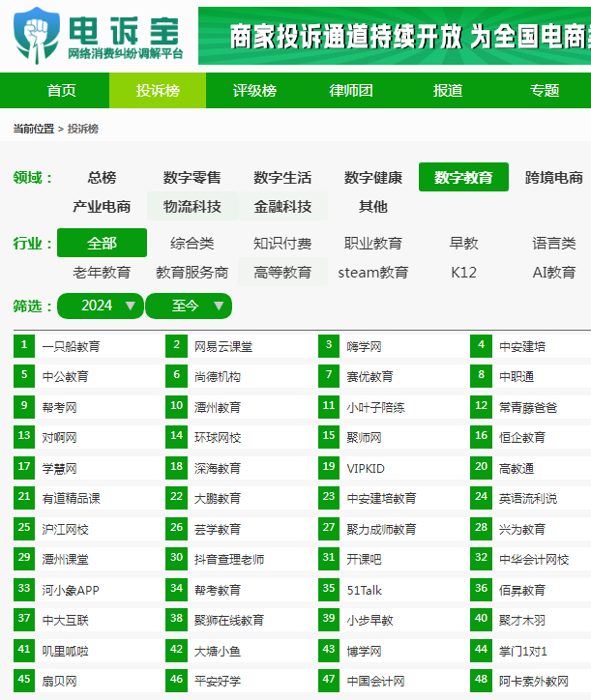Viewport: 591px width, 700px height.
Task: Open the 2024 year dropdown
Action: [x=101, y=306]
